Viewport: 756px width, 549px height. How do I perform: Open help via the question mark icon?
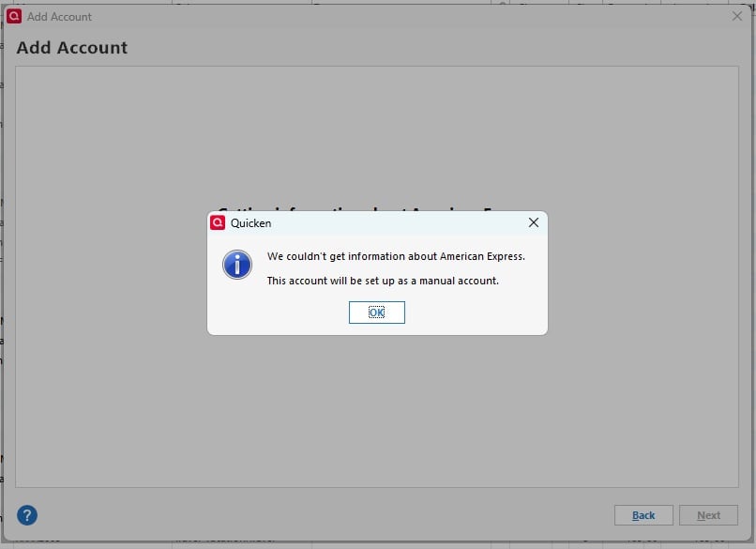(27, 515)
